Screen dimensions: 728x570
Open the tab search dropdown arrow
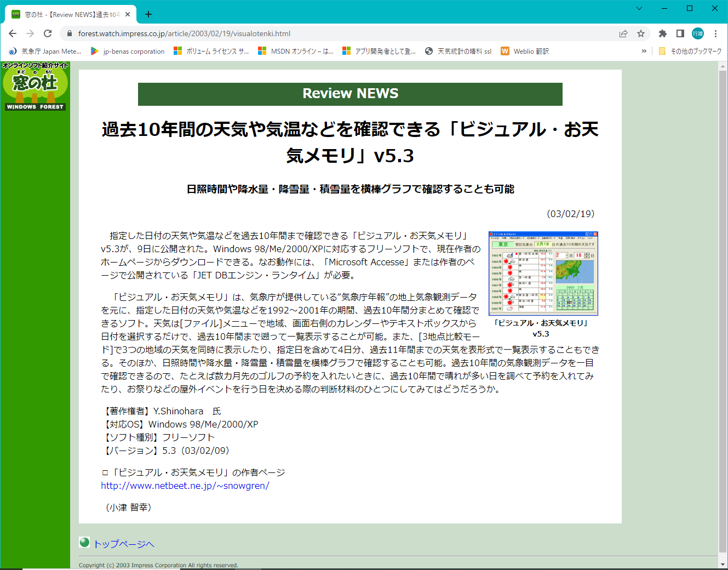639,8
